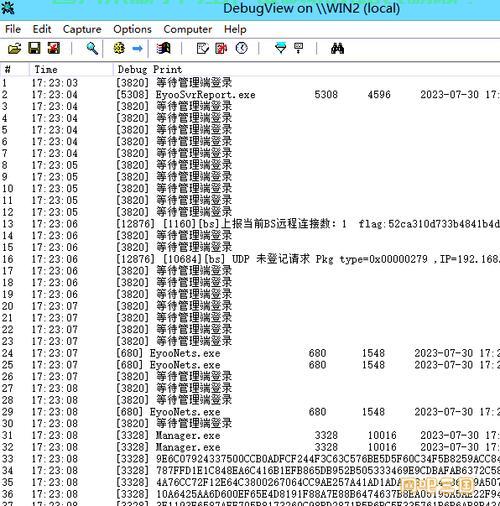Expand the Options menu

(x=132, y=29)
